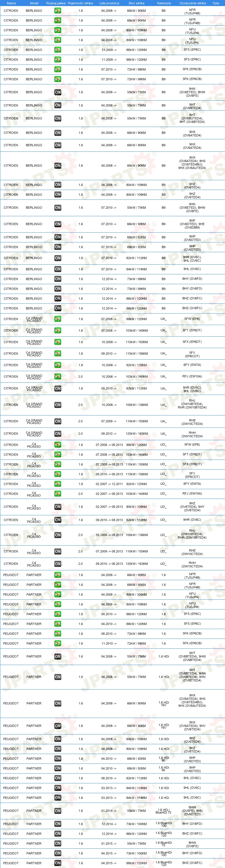Click the '01.2015 ->' Partner production date cell
This screenshot has height=868, width=225.
click(109, 844)
